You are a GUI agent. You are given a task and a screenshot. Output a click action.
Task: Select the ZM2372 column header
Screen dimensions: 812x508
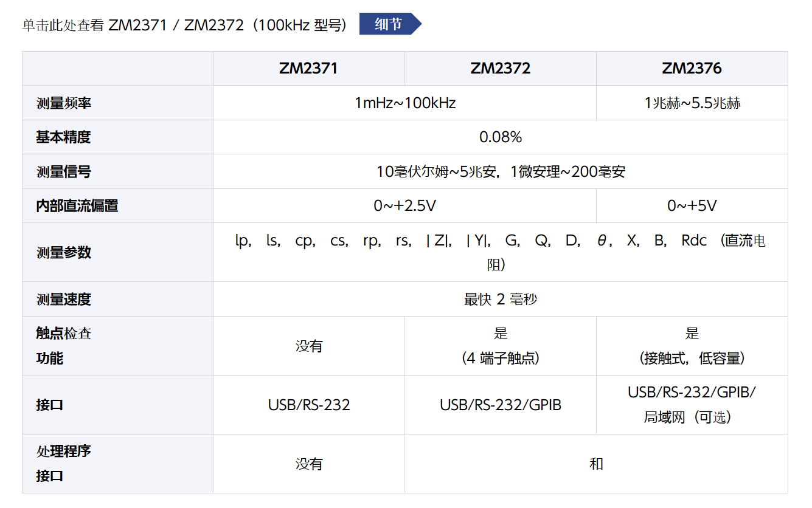500,68
